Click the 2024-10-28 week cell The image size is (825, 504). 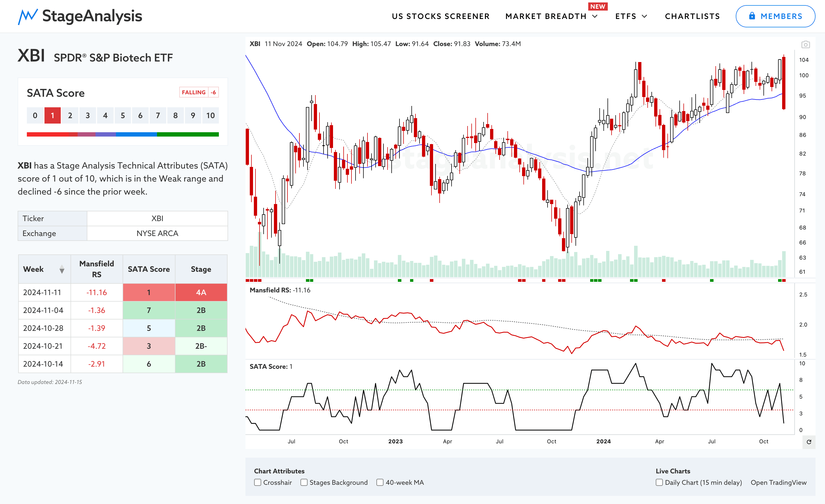pos(44,328)
